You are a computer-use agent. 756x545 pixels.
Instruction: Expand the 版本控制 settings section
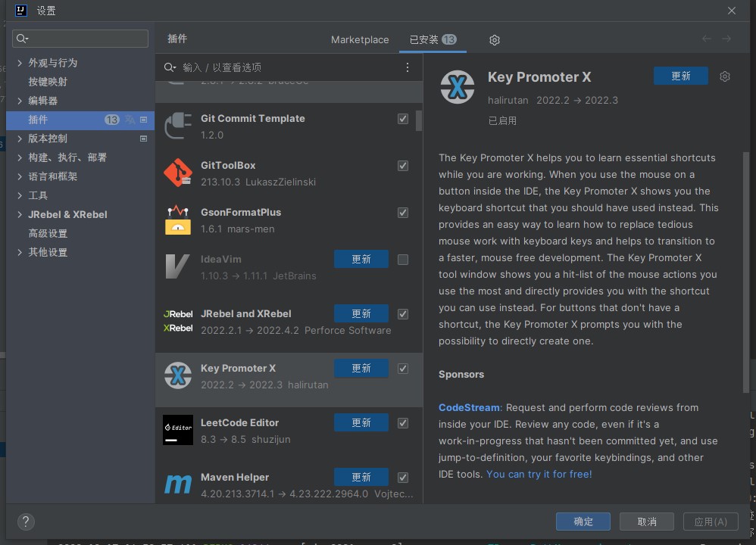pyautogui.click(x=19, y=139)
